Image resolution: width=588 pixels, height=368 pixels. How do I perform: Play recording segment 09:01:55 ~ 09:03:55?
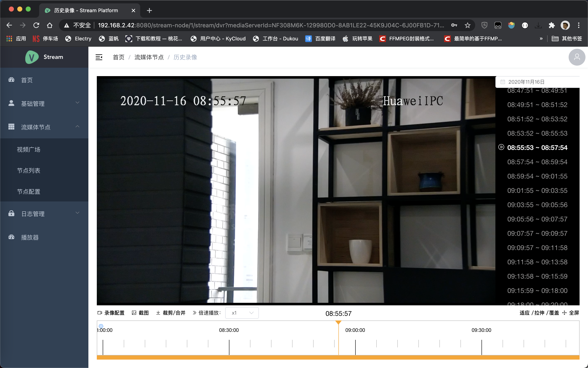[537, 190]
